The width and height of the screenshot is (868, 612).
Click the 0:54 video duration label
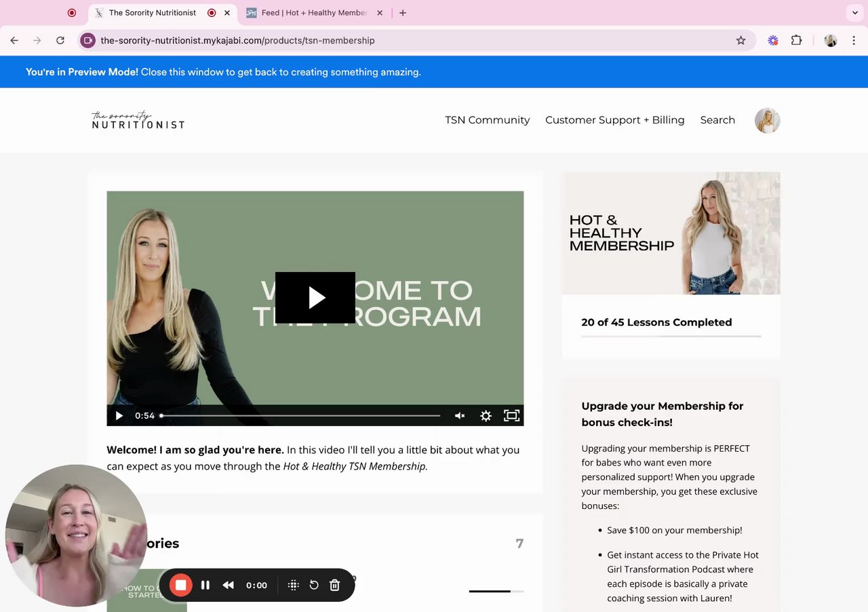pos(144,416)
